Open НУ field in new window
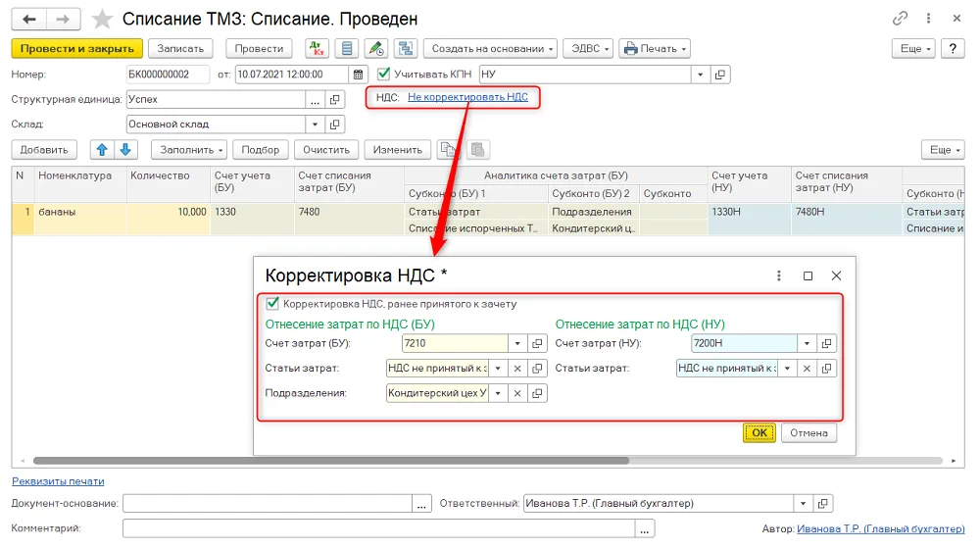 click(x=720, y=75)
